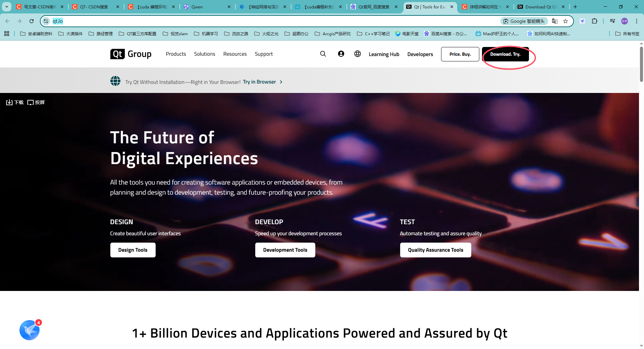Go forward in browser history
644x349 pixels.
(x=19, y=21)
